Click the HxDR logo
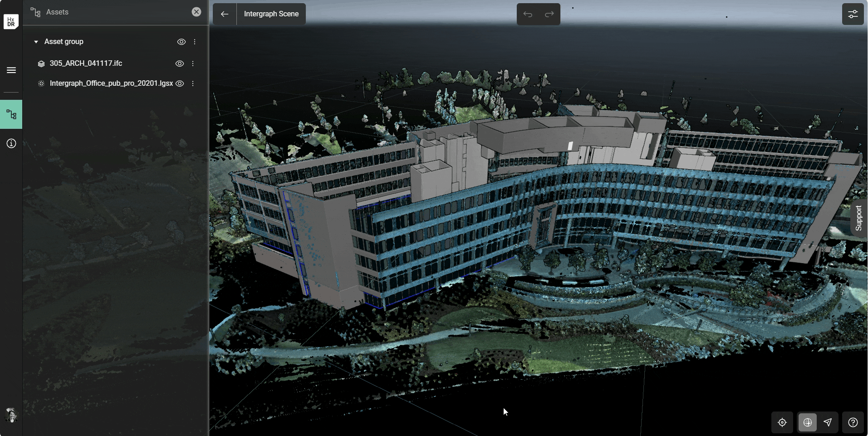This screenshot has height=436, width=868. pos(11,21)
